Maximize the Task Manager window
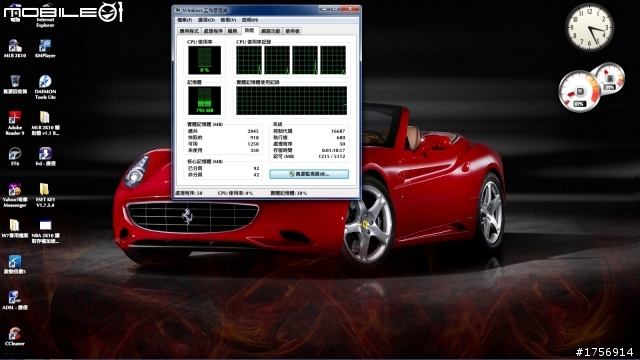This screenshot has height=360, width=640. pos(336,9)
